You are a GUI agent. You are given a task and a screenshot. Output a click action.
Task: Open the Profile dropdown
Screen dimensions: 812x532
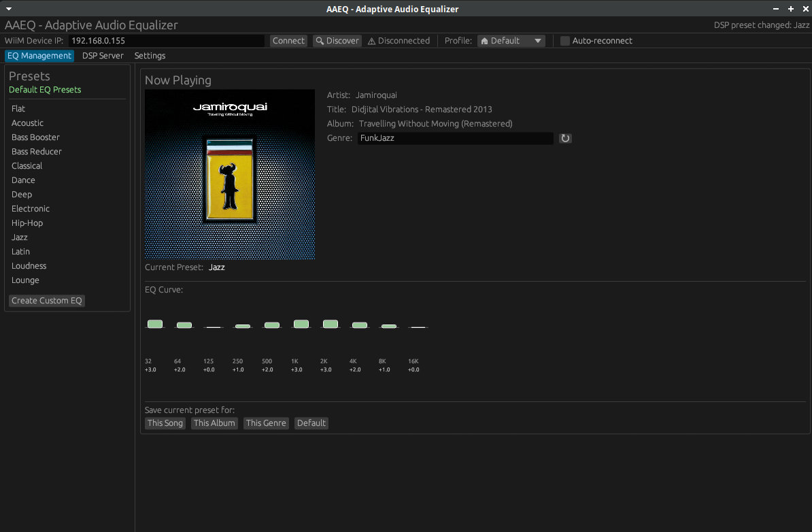511,41
